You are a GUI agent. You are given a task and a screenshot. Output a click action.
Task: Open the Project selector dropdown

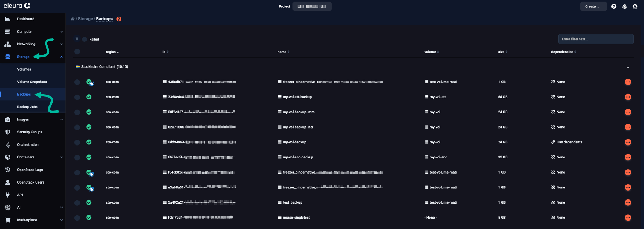point(312,7)
